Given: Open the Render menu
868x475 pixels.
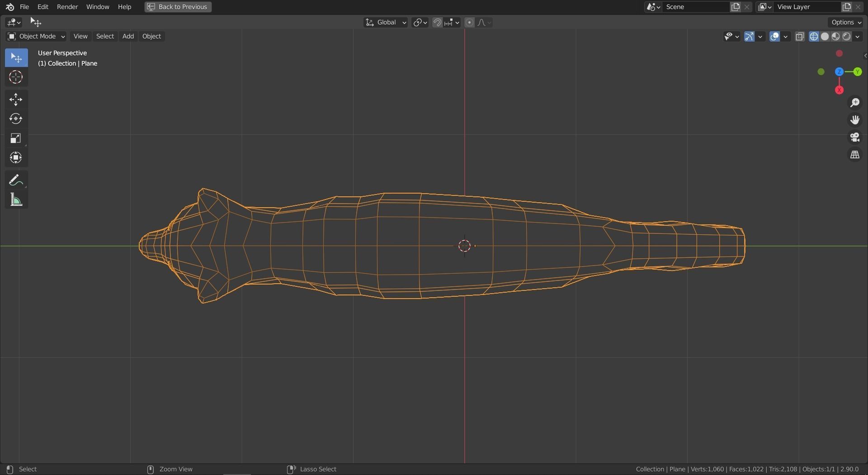Looking at the screenshot, I should [67, 7].
